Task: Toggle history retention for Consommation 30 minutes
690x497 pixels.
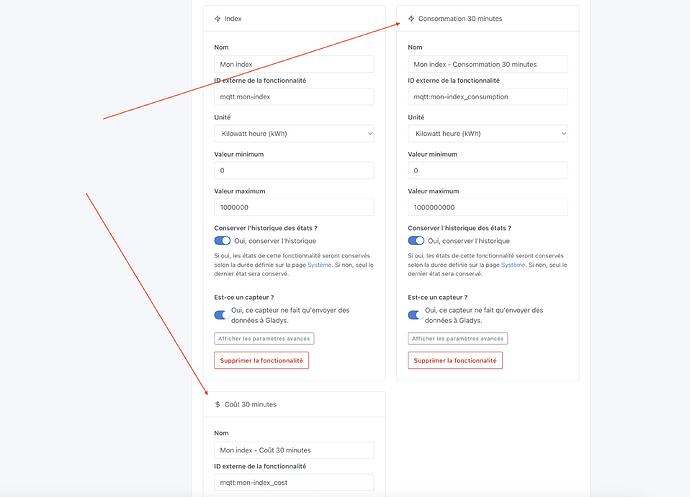Action: tap(416, 240)
